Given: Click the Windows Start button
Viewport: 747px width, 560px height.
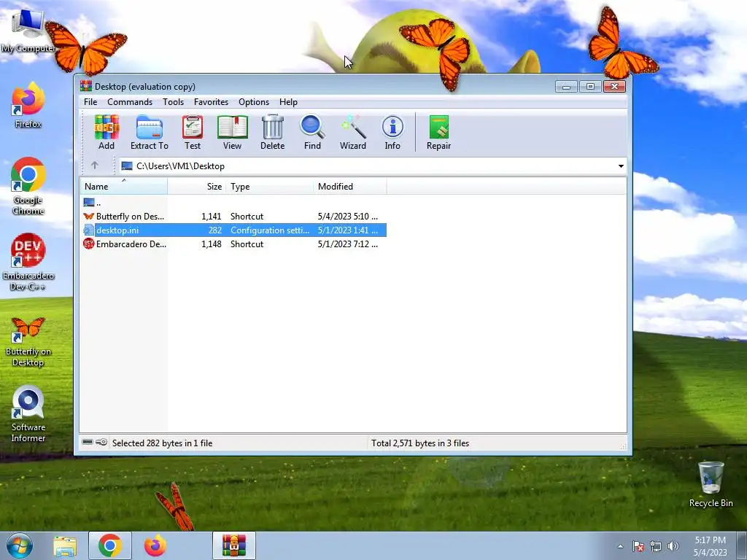Looking at the screenshot, I should pyautogui.click(x=20, y=545).
